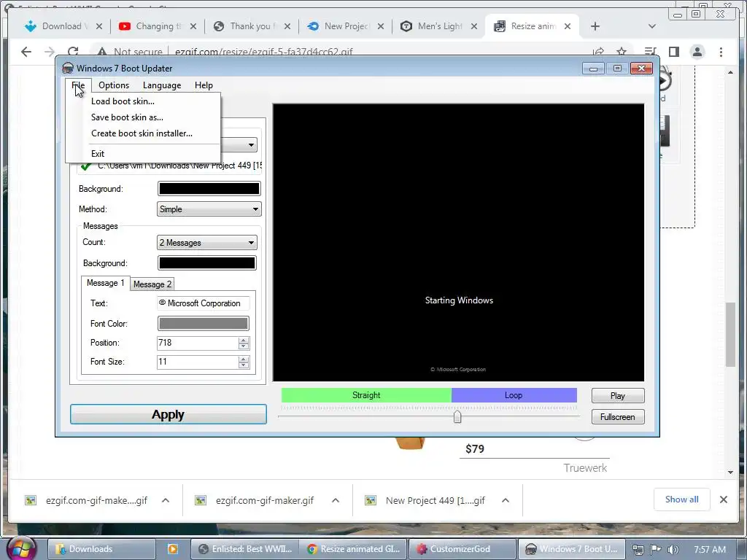Switch to the YouTube Changing tab
Image resolution: width=747 pixels, height=560 pixels.
pos(158,26)
